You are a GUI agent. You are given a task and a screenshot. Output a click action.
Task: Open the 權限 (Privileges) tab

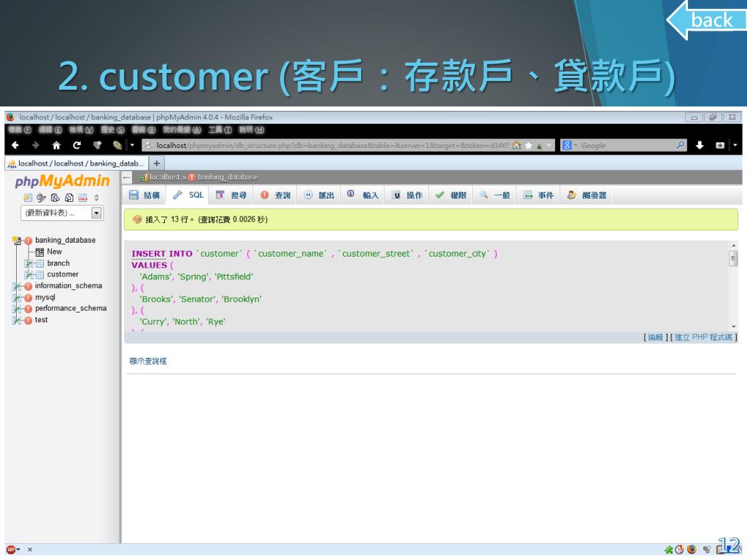[x=451, y=195]
